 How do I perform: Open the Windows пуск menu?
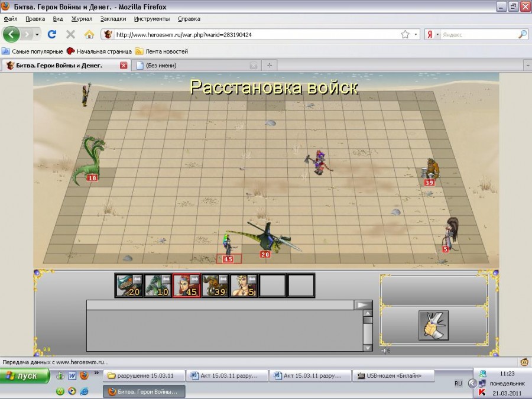pyautogui.click(x=25, y=376)
